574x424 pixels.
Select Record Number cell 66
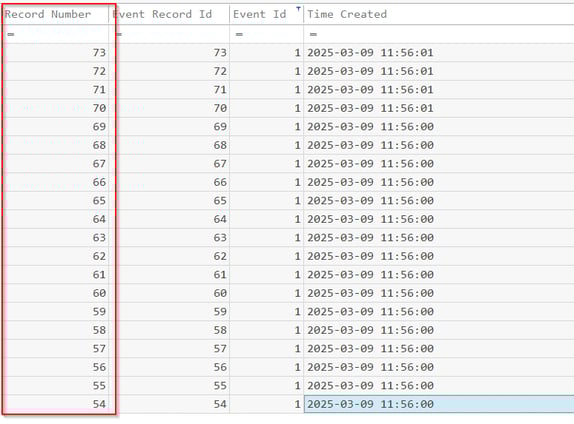[x=55, y=182]
